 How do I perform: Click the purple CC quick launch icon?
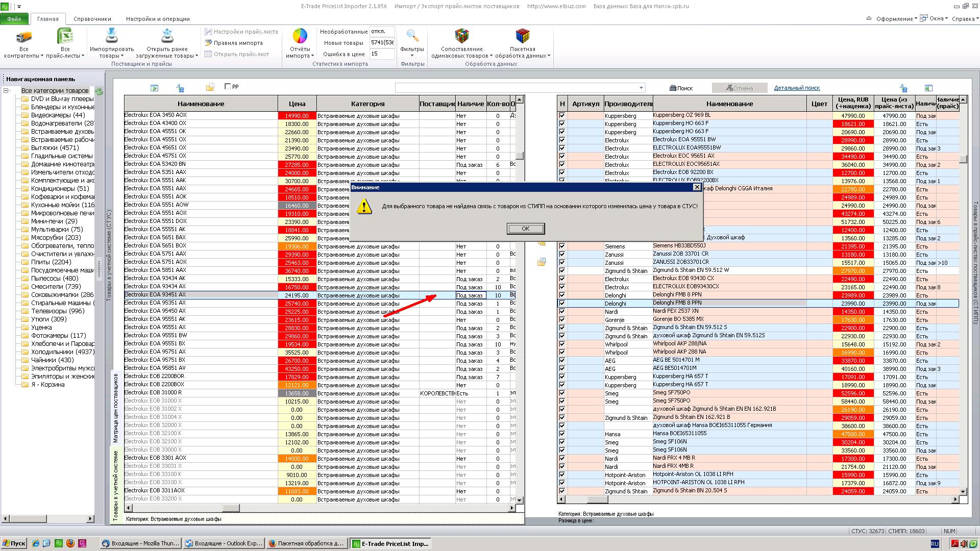coord(82,543)
